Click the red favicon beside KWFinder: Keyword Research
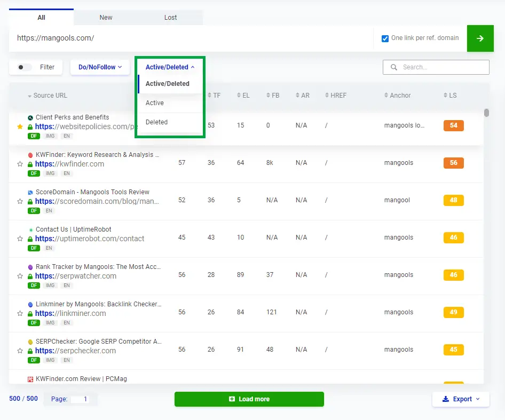 click(x=30, y=155)
